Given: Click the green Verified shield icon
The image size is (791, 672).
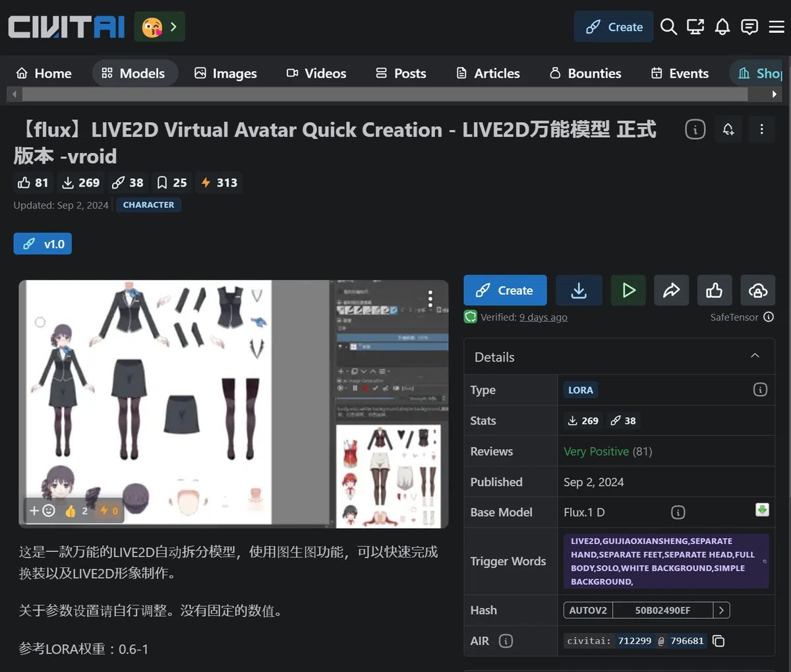Looking at the screenshot, I should click(471, 317).
